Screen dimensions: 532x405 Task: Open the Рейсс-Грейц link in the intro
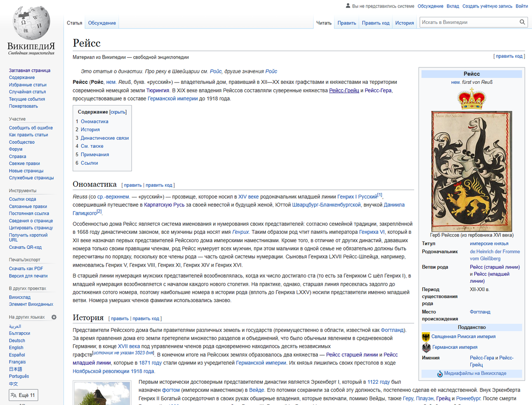pos(344,90)
